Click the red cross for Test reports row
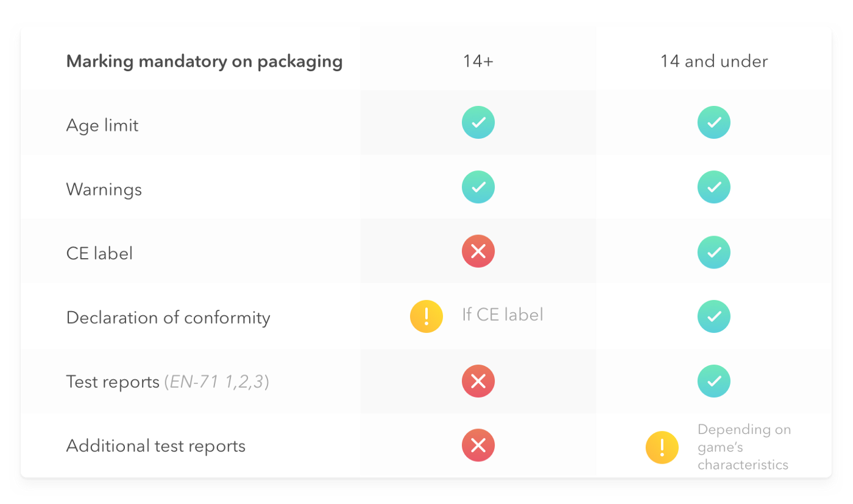853x504 pixels. 478,382
